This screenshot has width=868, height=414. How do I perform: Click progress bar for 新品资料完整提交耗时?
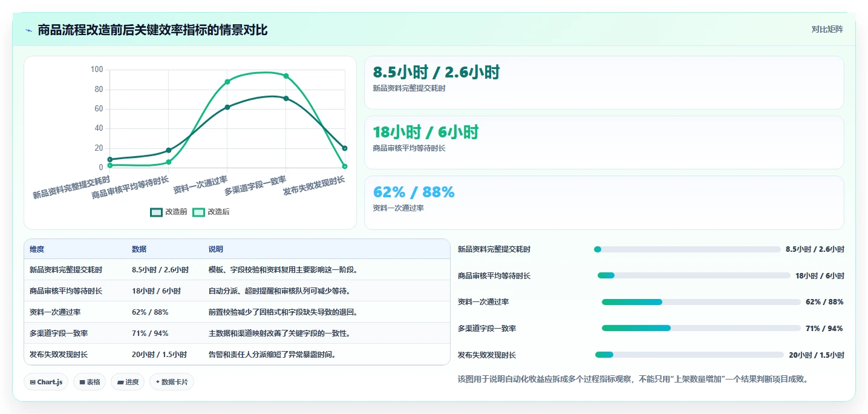click(x=687, y=249)
